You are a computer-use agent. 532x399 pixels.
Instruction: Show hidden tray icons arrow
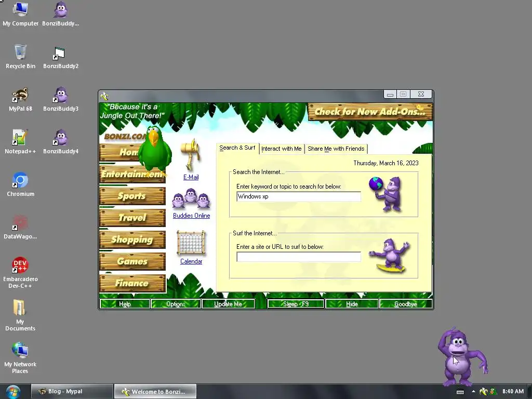473,392
